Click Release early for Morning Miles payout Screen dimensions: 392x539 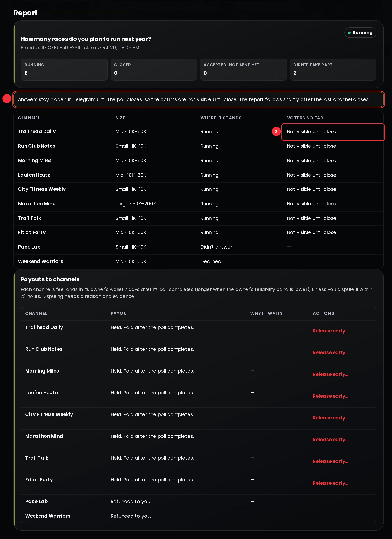[330, 374]
